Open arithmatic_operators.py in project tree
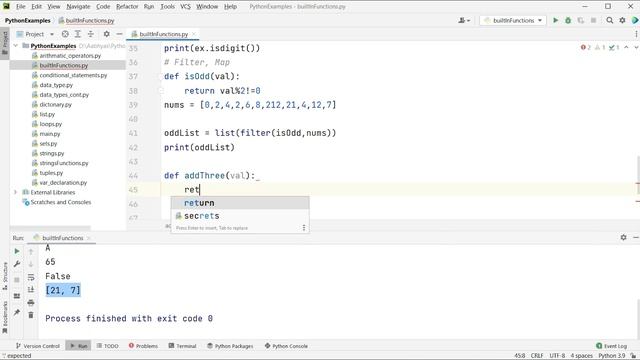Screen dimensions: 640x360 coord(70,56)
